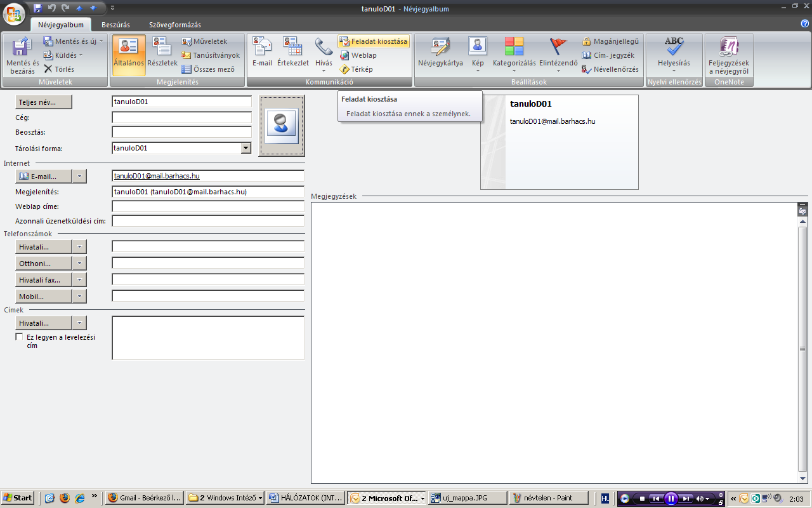The image size is (812, 508).
Task: Expand the E-mail type dropdown arrow
Action: click(80, 176)
